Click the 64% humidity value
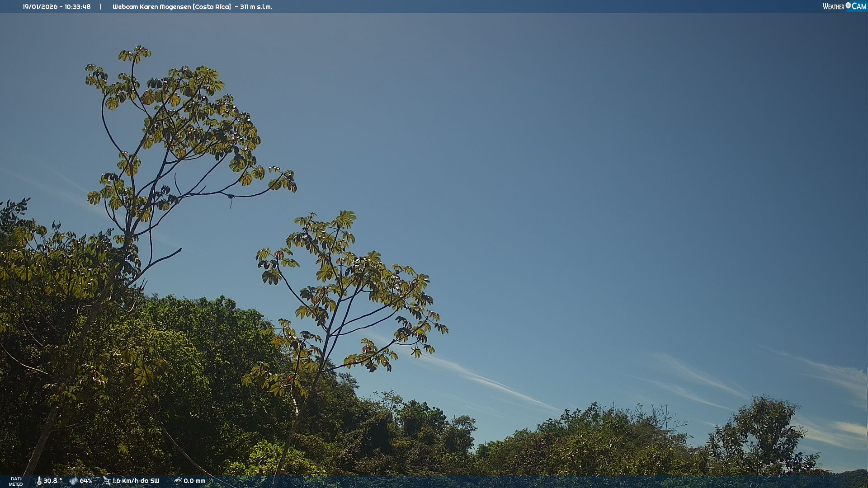The image size is (868, 488). click(86, 481)
